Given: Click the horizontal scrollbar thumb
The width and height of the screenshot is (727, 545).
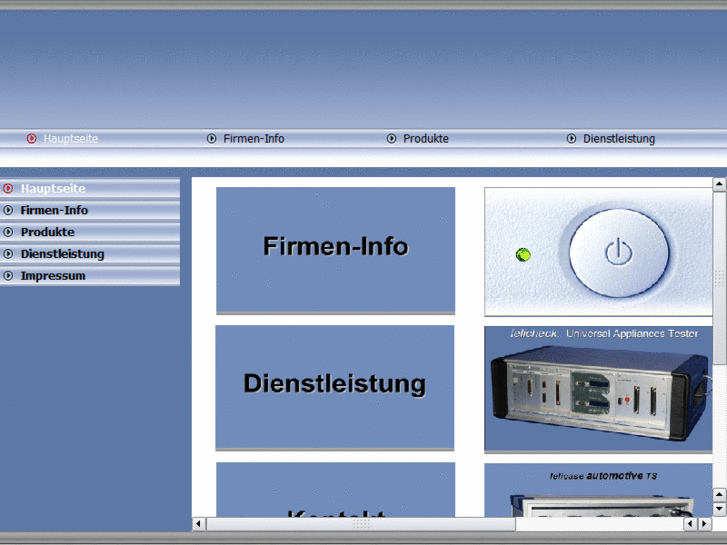Looking at the screenshot, I should point(361,524).
